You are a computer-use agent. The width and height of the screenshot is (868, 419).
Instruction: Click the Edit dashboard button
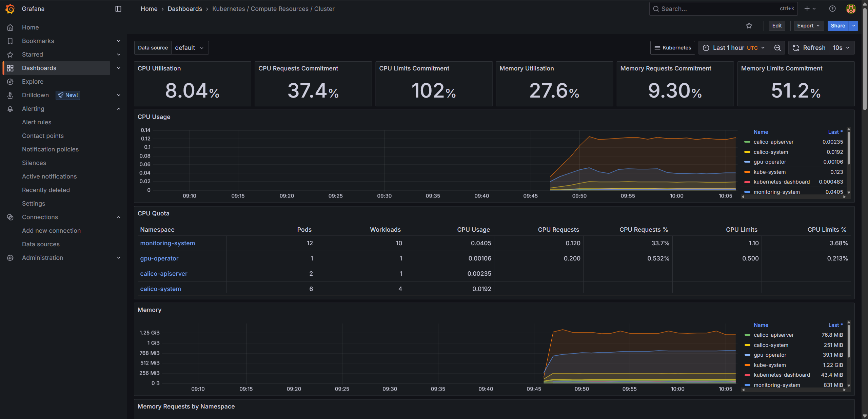pyautogui.click(x=777, y=26)
